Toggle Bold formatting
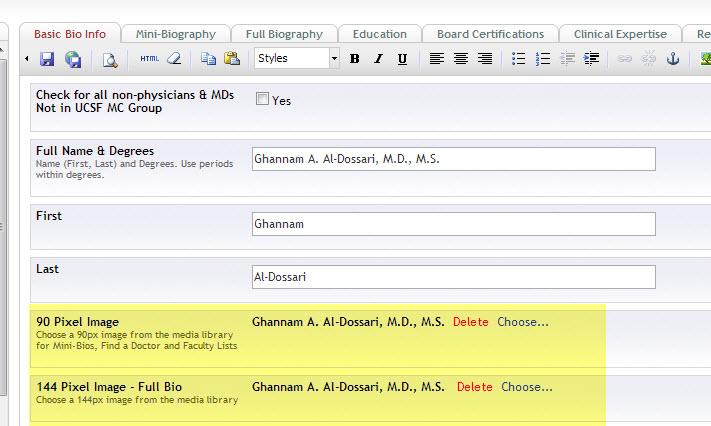The image size is (711, 426). coord(355,59)
